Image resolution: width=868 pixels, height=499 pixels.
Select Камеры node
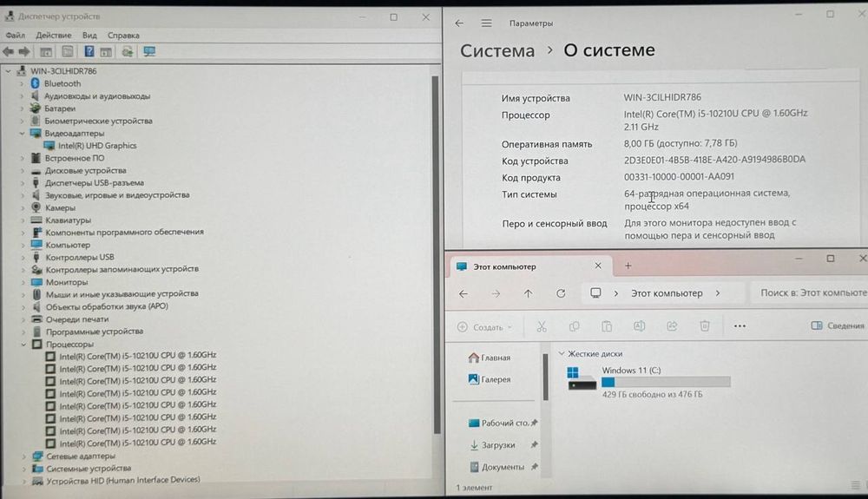coord(60,208)
